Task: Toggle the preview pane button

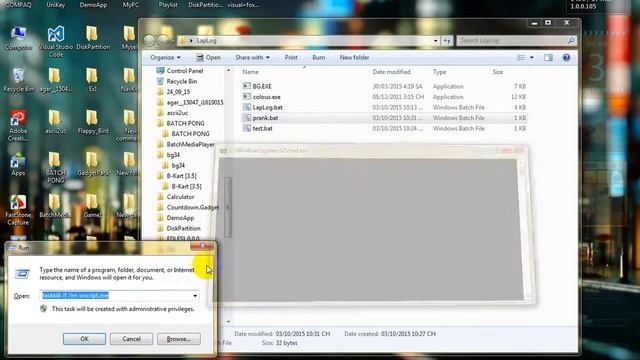Action: click(548, 58)
